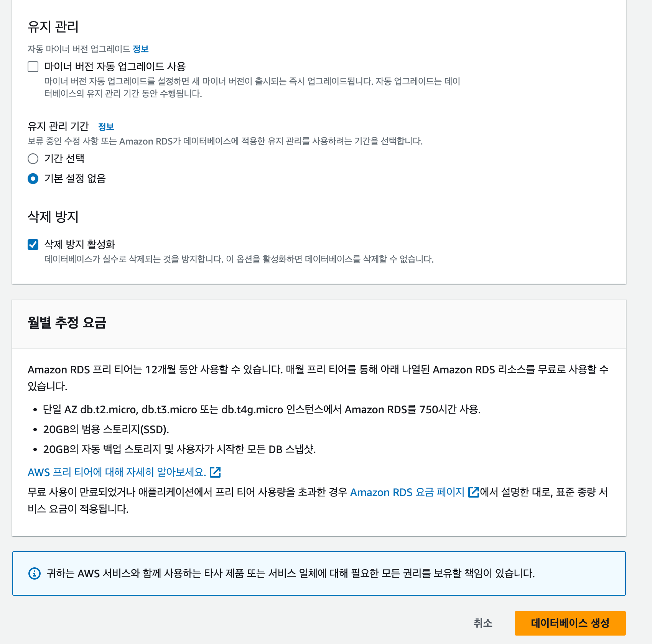Click the 기본 설정 없음 label text
Image resolution: width=652 pixels, height=644 pixels.
pos(75,179)
